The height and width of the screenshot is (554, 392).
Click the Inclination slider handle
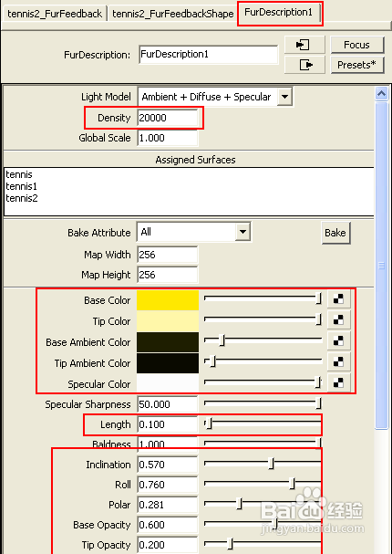click(272, 464)
